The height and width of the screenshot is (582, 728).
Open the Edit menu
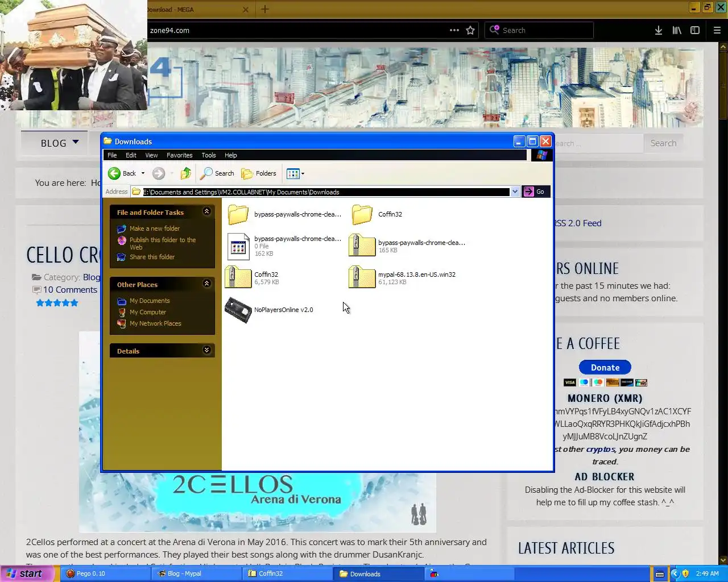point(131,155)
